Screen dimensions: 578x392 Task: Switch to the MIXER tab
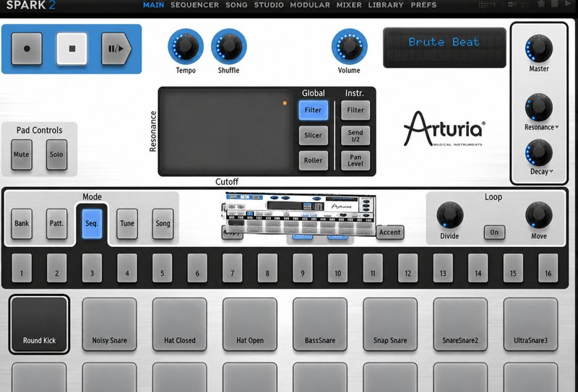[349, 5]
